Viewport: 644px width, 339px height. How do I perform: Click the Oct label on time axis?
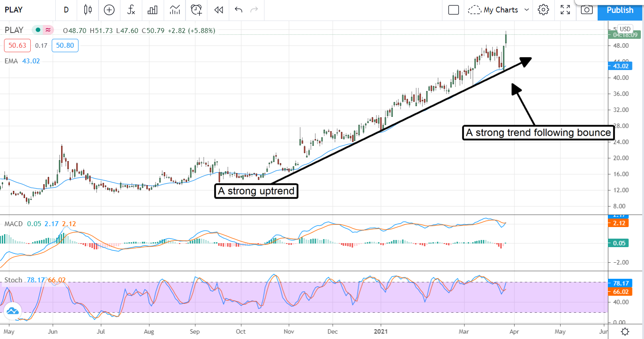pyautogui.click(x=240, y=332)
